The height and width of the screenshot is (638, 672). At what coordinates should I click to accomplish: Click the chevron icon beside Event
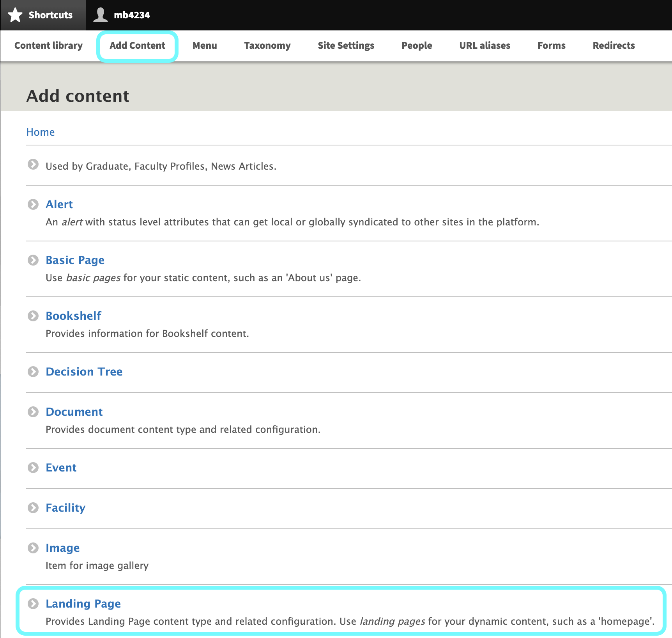[x=34, y=468]
